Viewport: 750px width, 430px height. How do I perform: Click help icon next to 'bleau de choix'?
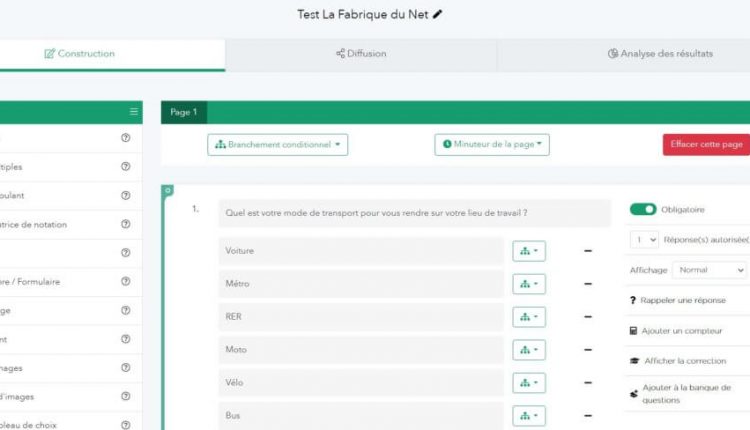click(125, 425)
